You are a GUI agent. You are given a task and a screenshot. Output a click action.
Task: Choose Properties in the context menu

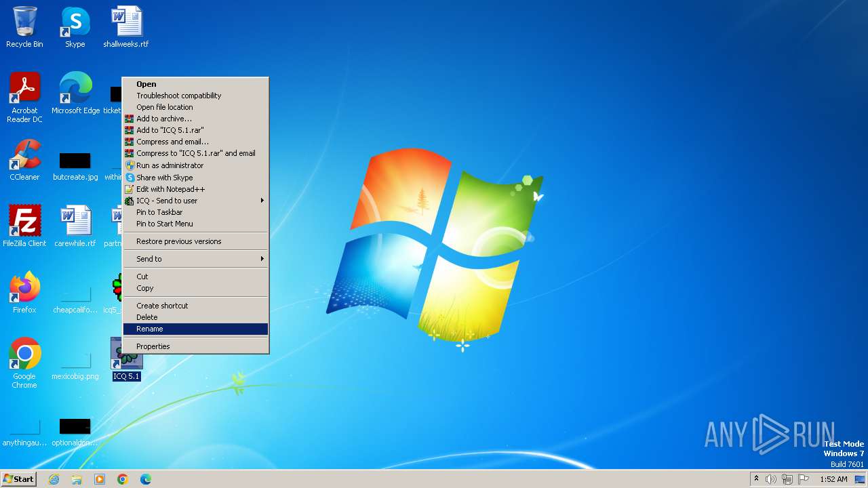tap(195, 346)
